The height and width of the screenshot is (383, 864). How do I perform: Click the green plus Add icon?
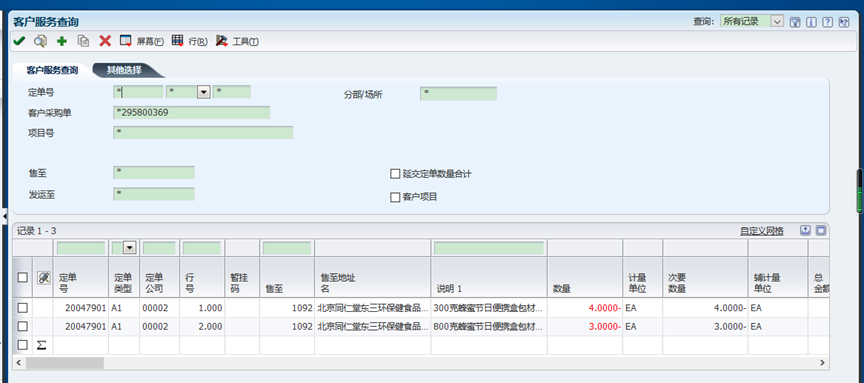(62, 41)
